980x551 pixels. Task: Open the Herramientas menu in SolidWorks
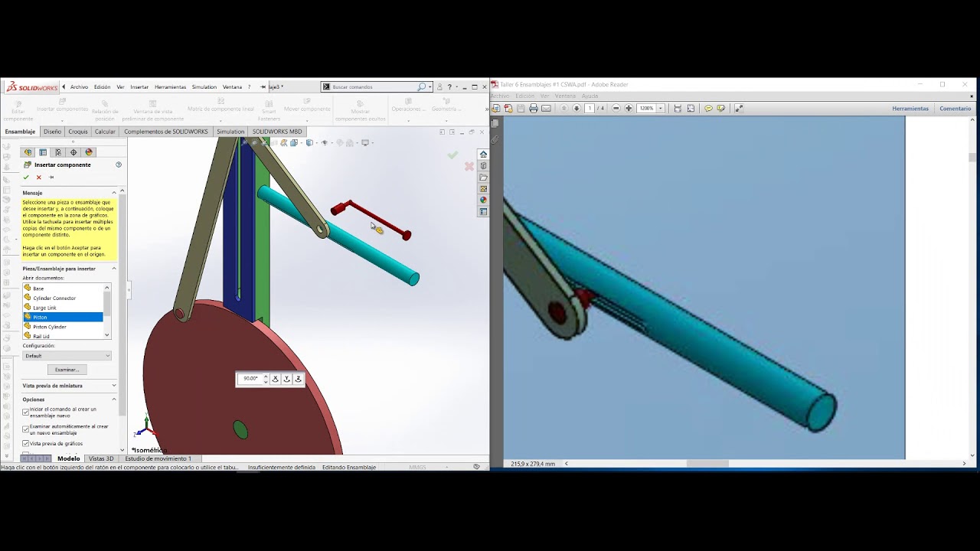click(170, 87)
